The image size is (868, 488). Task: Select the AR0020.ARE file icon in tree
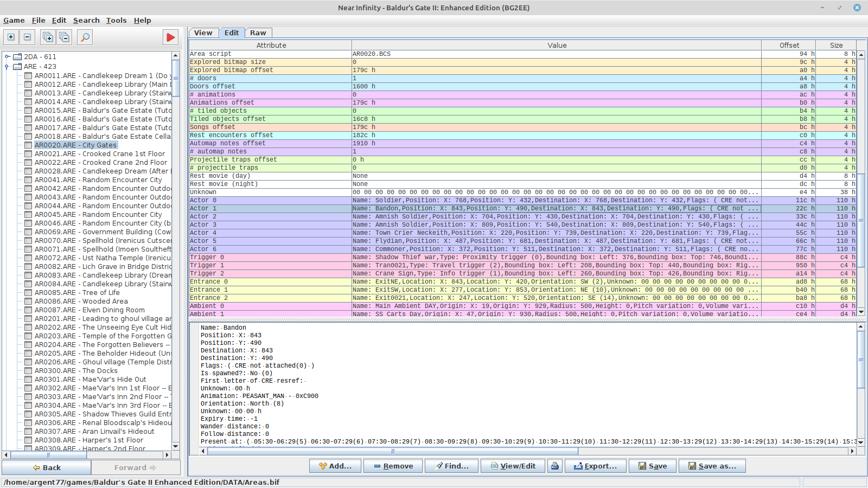[28, 145]
